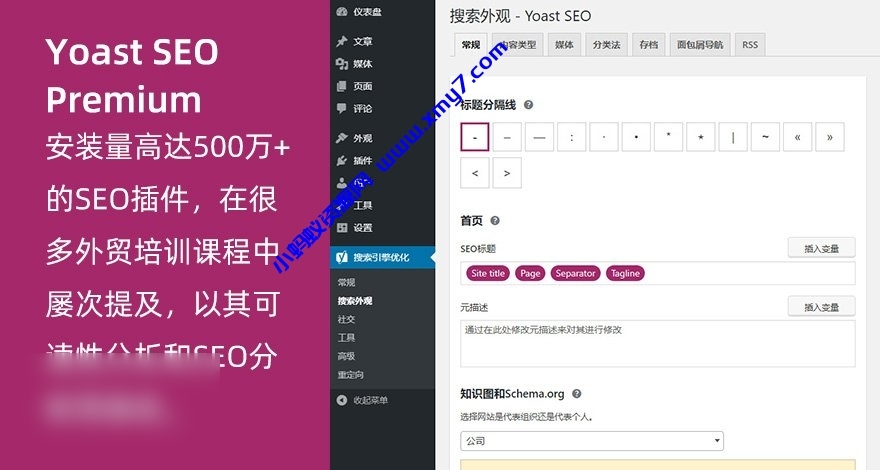The height and width of the screenshot is (470, 880).
Task: Open 常规 submenu under SEO menu
Action: tap(346, 282)
